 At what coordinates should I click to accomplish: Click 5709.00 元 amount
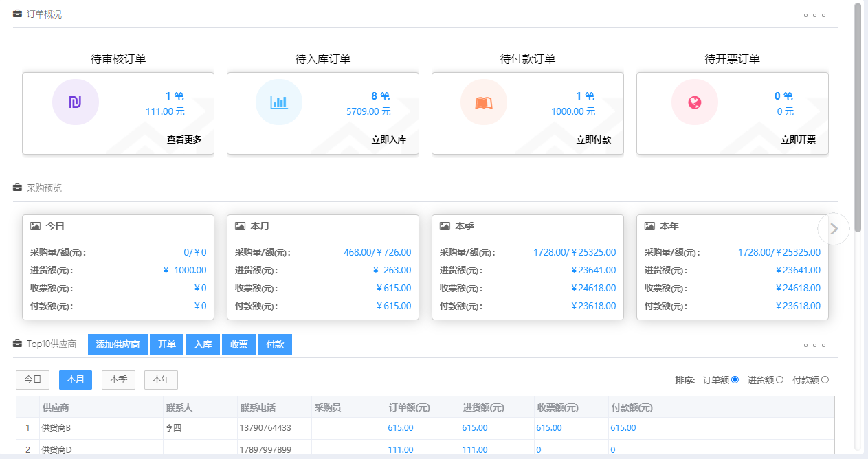click(368, 111)
